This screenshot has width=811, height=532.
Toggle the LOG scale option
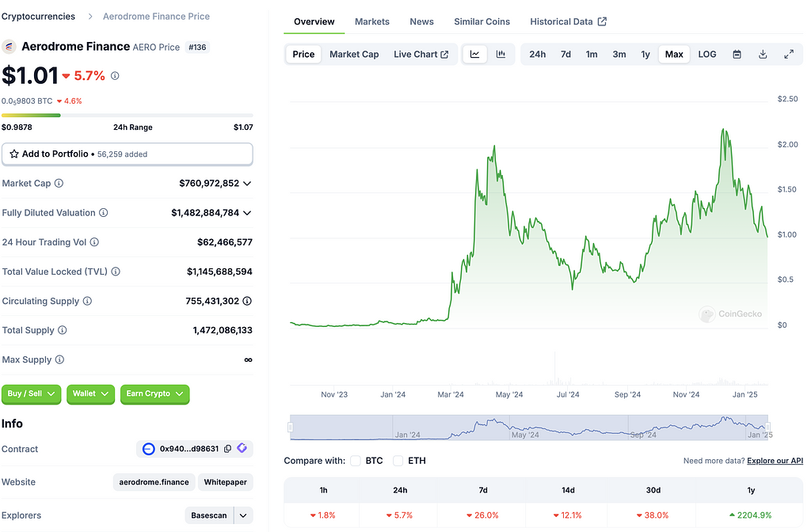pos(707,55)
